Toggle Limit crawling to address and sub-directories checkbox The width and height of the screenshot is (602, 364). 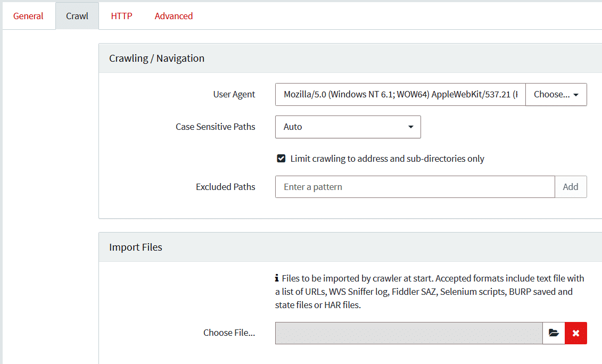[281, 159]
